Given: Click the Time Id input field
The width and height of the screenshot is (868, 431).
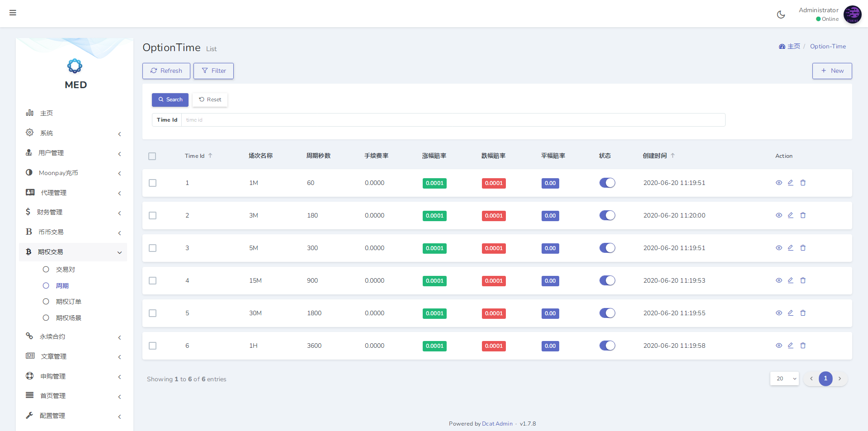Looking at the screenshot, I should coord(453,120).
